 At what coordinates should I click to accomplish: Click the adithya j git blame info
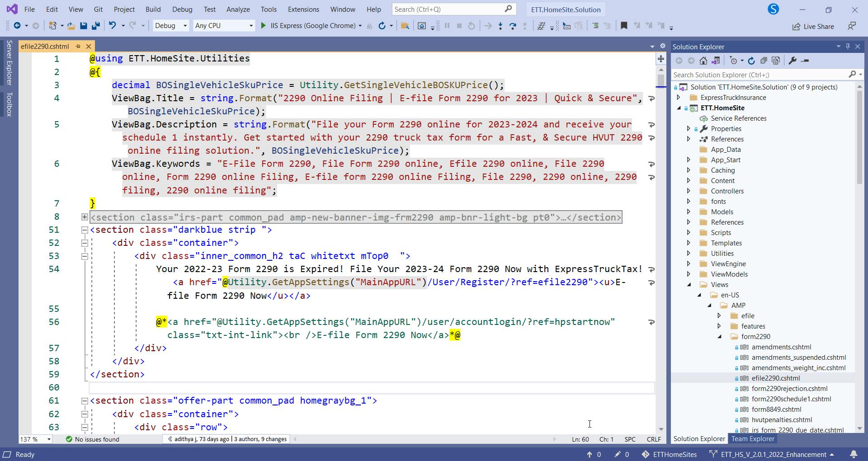(x=227, y=439)
